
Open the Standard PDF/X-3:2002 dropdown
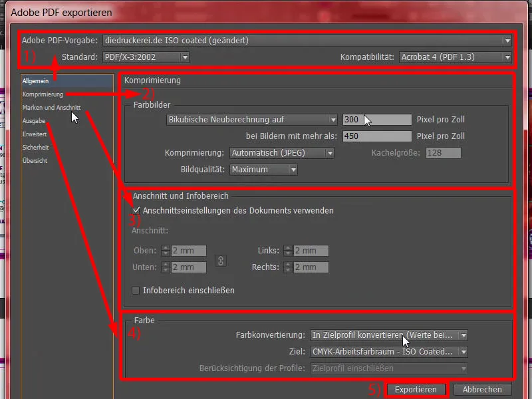tap(146, 57)
